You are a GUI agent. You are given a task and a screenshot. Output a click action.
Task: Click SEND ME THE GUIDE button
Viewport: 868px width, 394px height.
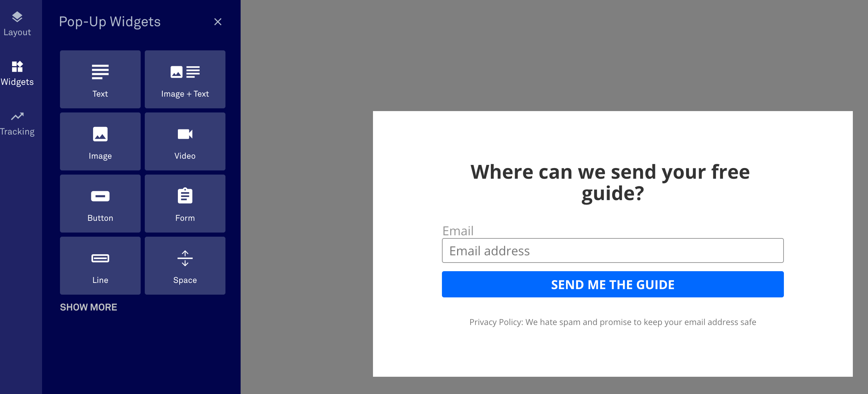(x=613, y=284)
